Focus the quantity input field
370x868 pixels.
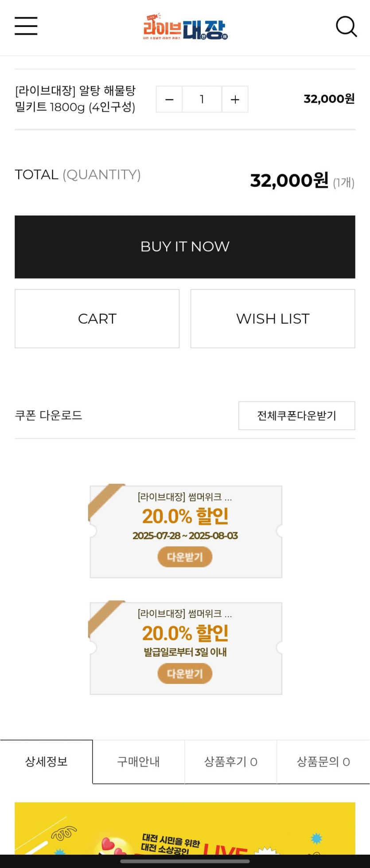point(202,100)
